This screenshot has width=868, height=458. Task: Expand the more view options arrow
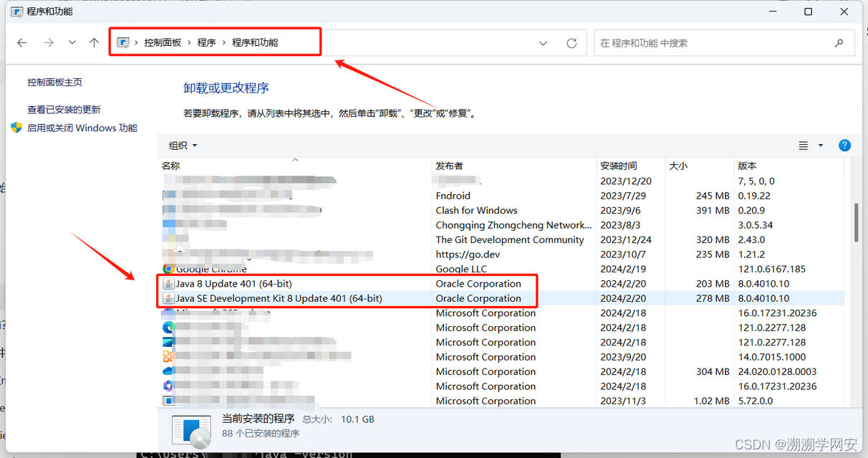[x=821, y=145]
